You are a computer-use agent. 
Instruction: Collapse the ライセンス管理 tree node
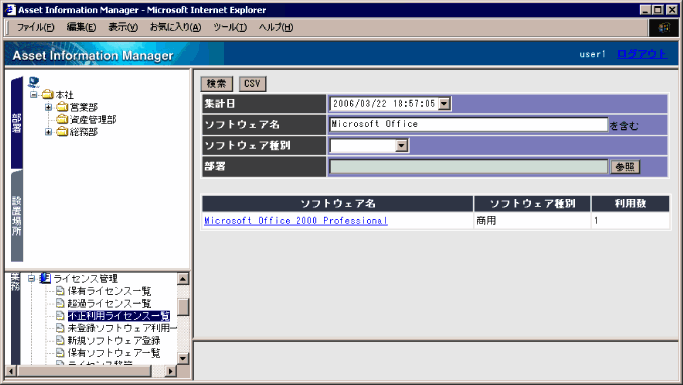coord(31,278)
